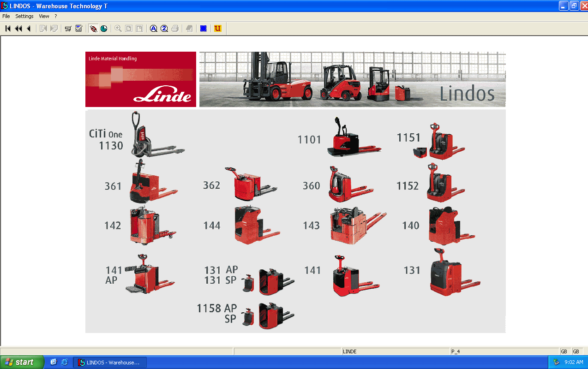588x369 pixels.
Task: Open the File menu
Action: 6,16
